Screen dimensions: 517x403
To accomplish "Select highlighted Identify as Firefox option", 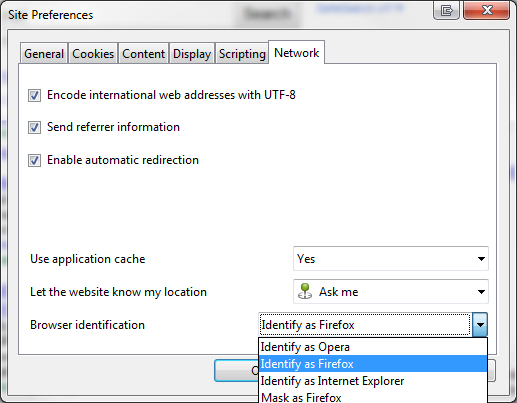I will click(x=373, y=364).
